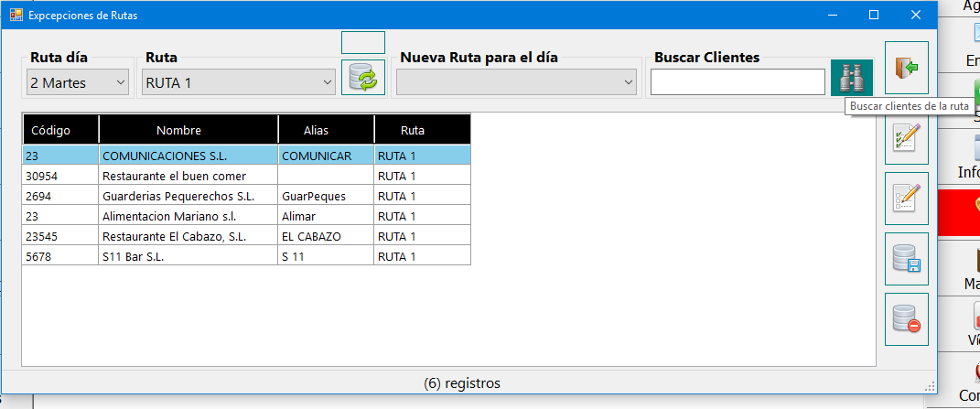The width and height of the screenshot is (980, 409).
Task: Click the checked list edit icon
Action: 906,138
